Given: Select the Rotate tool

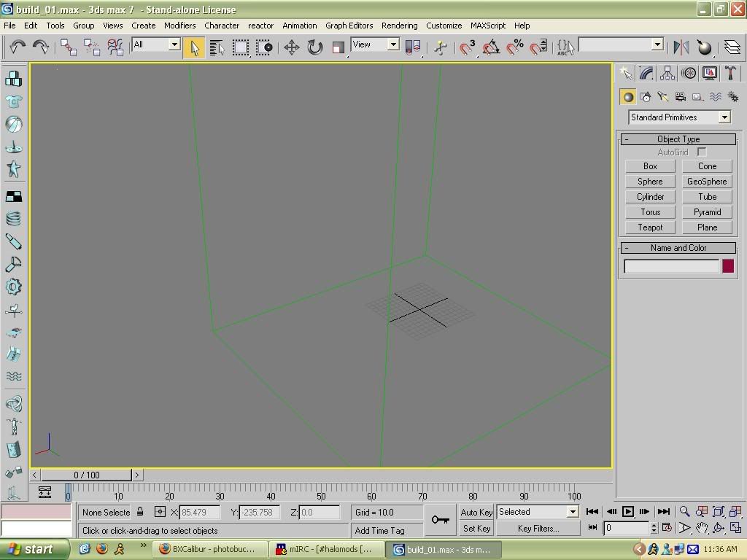Looking at the screenshot, I should click(315, 47).
